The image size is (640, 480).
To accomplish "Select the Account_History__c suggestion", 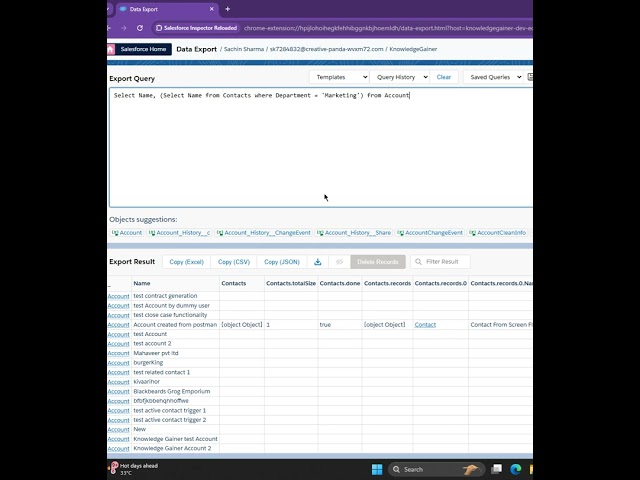I will [x=180, y=233].
